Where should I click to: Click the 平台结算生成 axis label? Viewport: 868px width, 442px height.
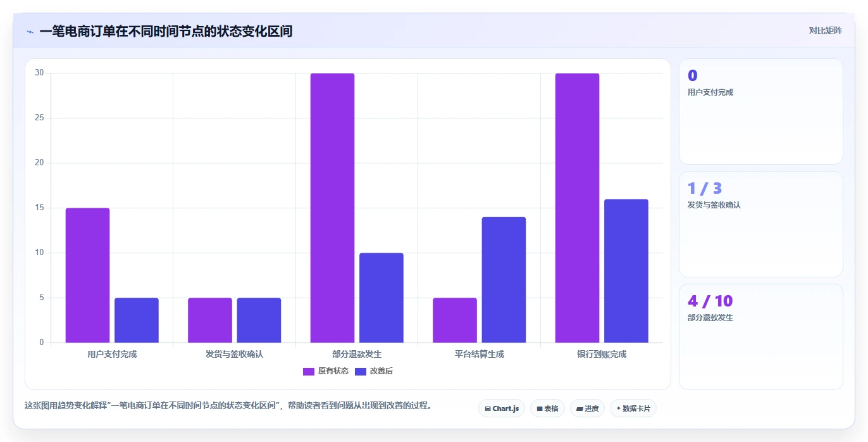(480, 354)
